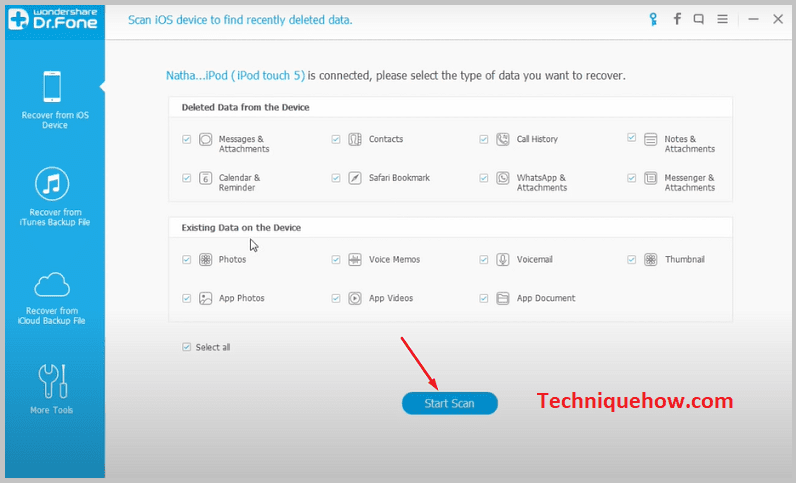Select the iCloud cloud icon

tap(52, 284)
